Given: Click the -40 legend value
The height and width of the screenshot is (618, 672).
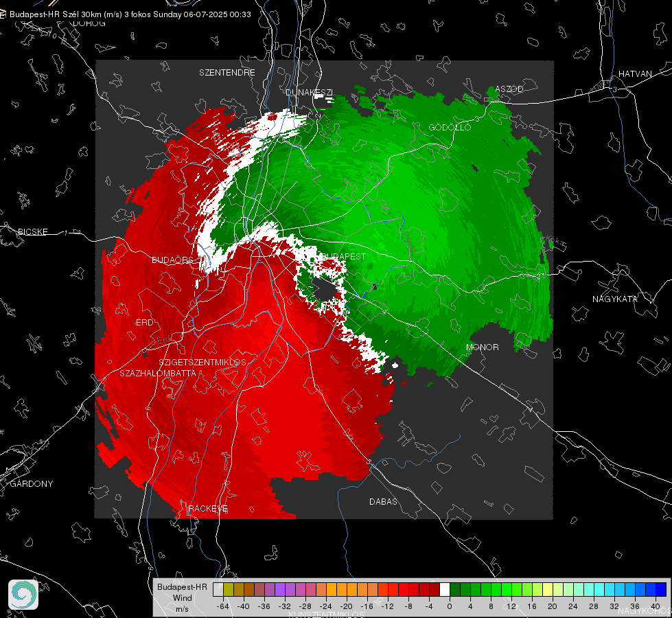Looking at the screenshot, I should click(244, 606).
